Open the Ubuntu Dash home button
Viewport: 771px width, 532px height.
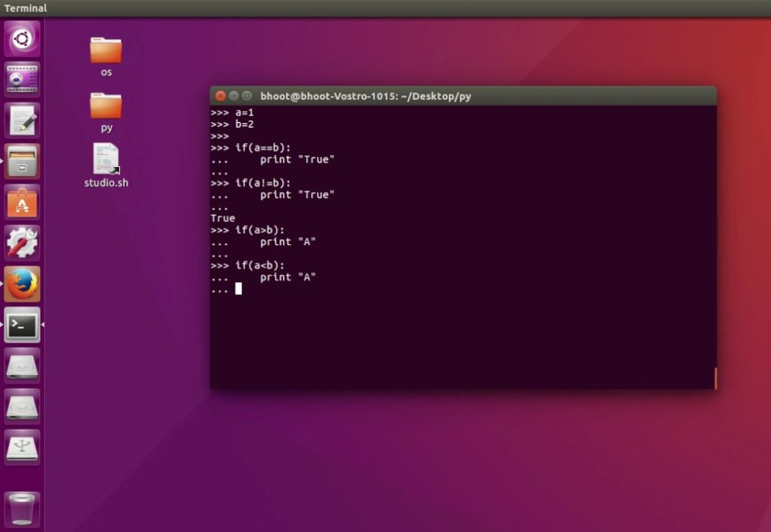[21, 39]
